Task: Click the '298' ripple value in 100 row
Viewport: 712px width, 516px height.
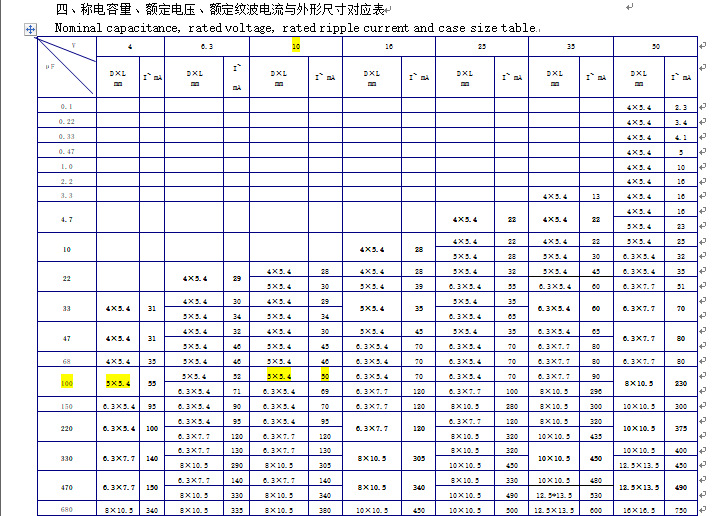Action: pos(596,391)
